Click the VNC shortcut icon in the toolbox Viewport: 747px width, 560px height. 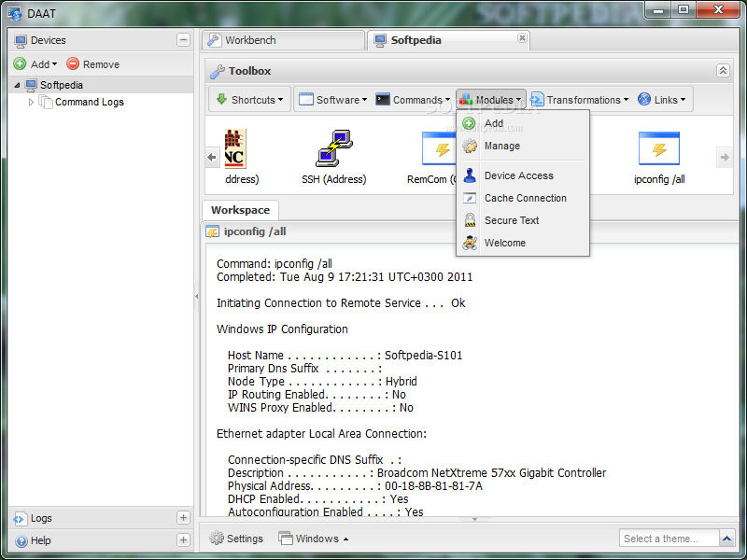pyautogui.click(x=235, y=148)
